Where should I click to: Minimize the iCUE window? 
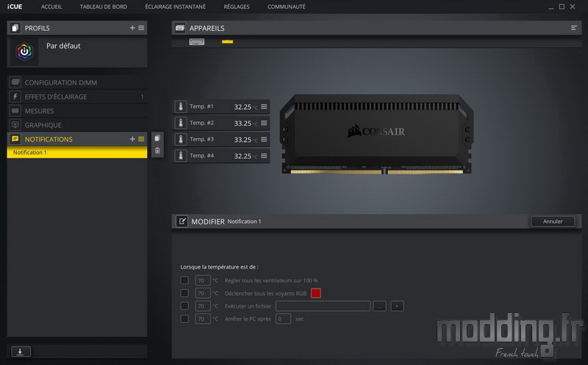[551, 7]
